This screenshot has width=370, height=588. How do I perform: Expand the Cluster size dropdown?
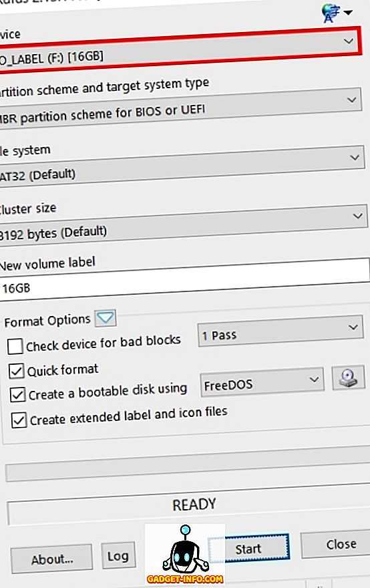click(x=183, y=223)
